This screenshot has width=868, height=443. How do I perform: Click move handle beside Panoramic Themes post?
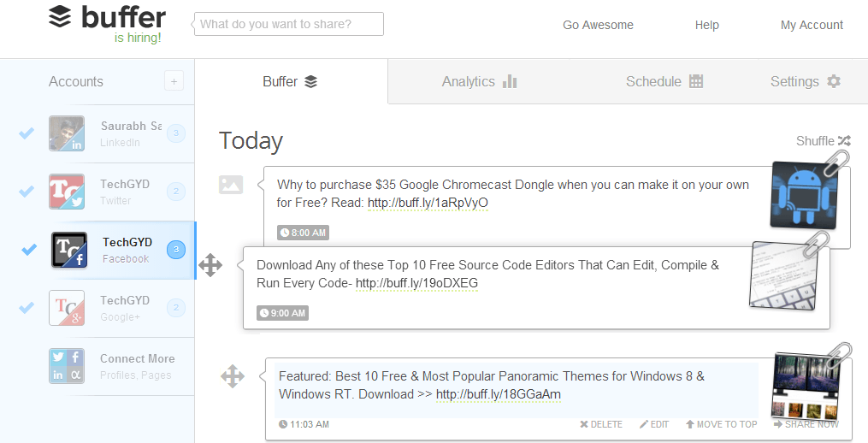pos(233,376)
